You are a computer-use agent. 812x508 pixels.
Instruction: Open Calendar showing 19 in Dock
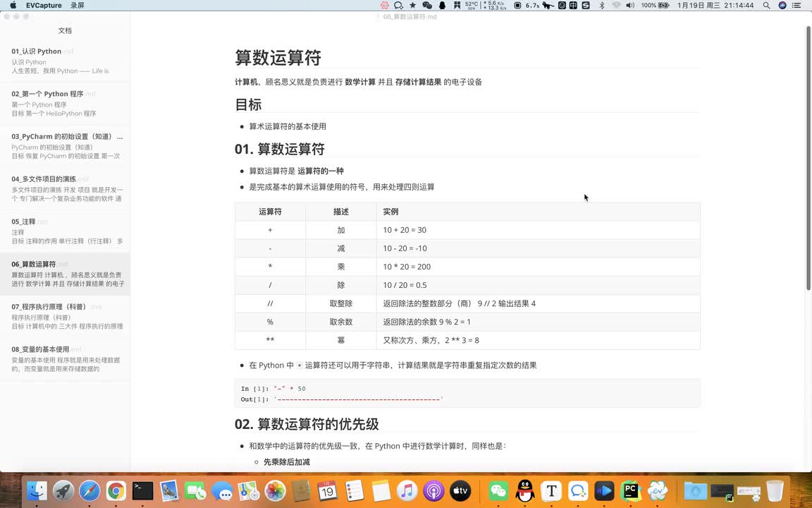pyautogui.click(x=327, y=490)
